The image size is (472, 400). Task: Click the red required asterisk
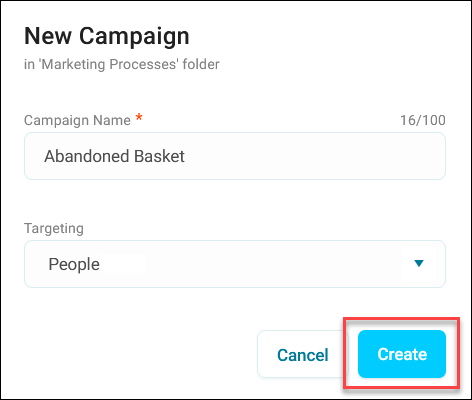click(x=139, y=117)
